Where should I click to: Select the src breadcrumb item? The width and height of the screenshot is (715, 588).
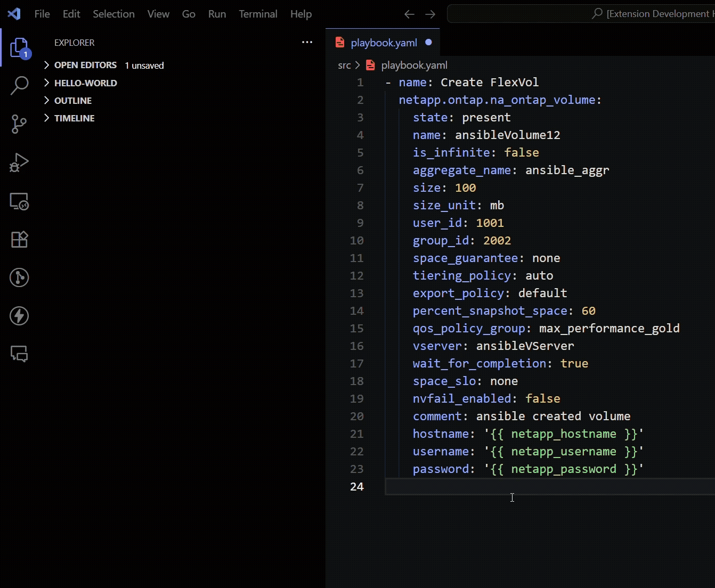click(x=344, y=65)
